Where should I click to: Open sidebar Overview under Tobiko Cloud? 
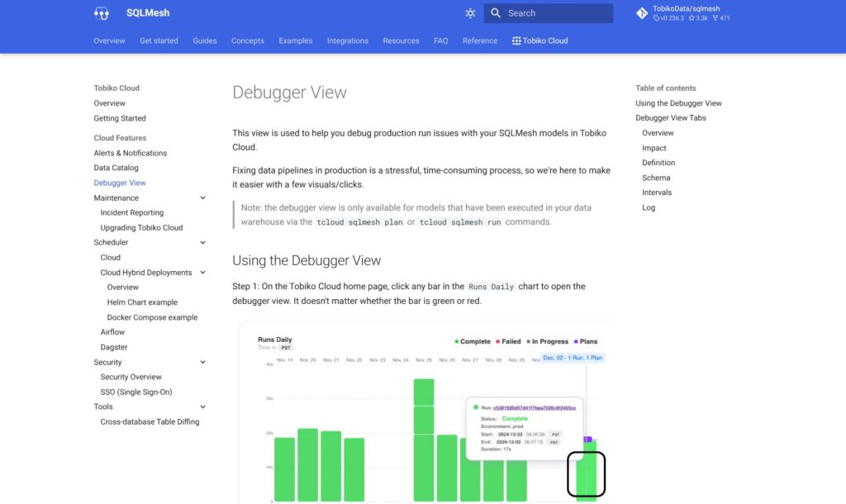tap(109, 103)
